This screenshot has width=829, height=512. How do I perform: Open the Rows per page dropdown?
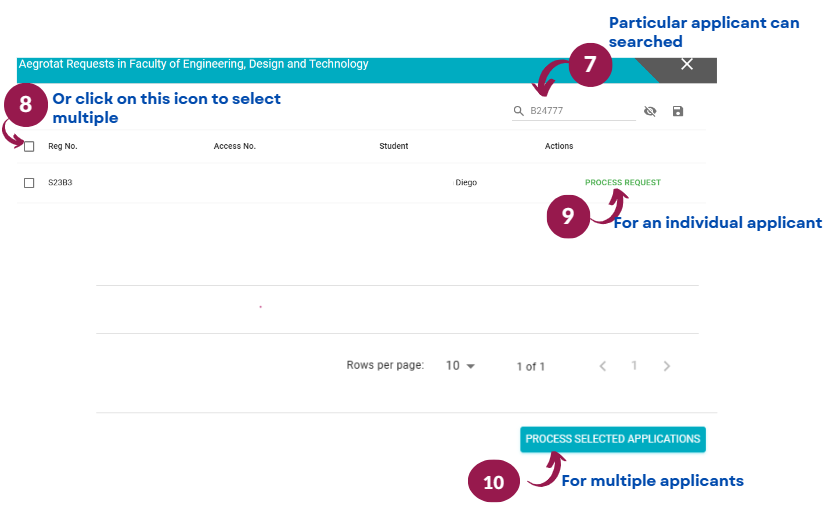pyautogui.click(x=460, y=366)
